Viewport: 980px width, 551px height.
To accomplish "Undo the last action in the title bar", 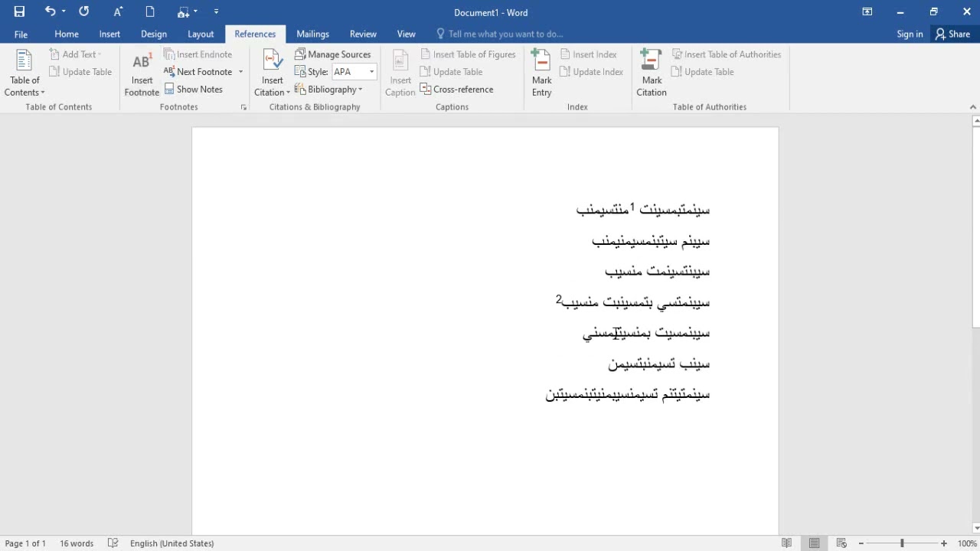I will pos(50,11).
